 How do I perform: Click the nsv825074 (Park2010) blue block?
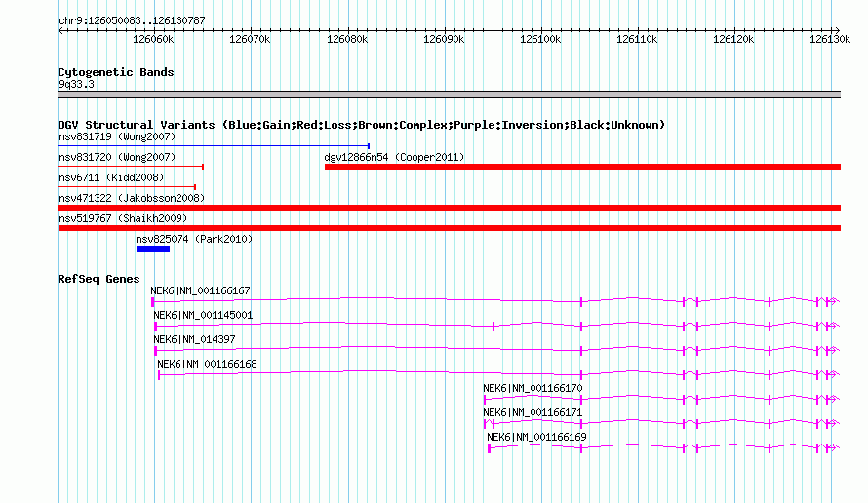point(153,249)
